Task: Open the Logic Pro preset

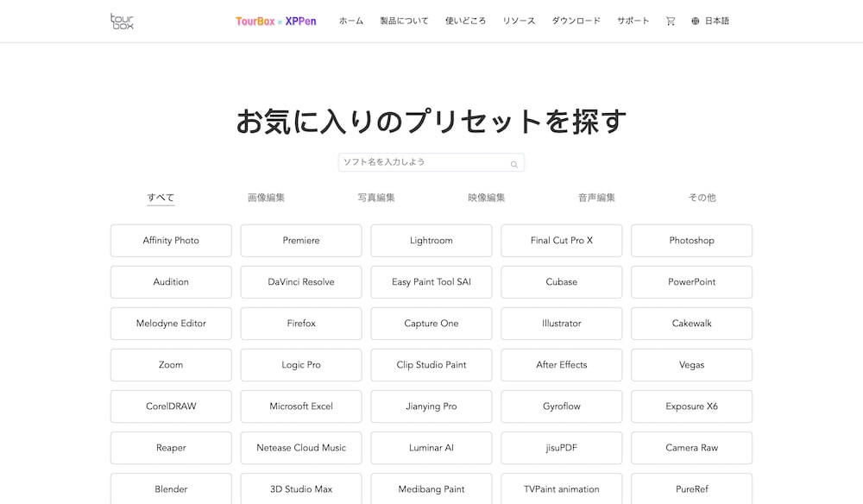Action: click(301, 365)
